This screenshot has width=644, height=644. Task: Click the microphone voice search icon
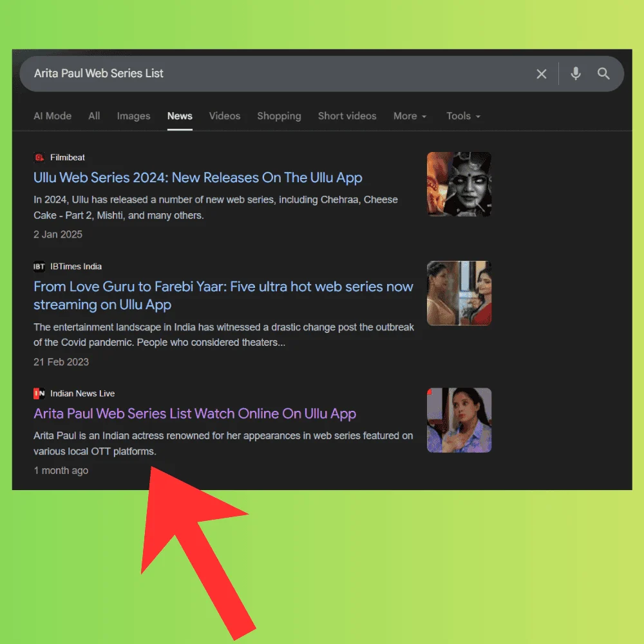(x=576, y=73)
